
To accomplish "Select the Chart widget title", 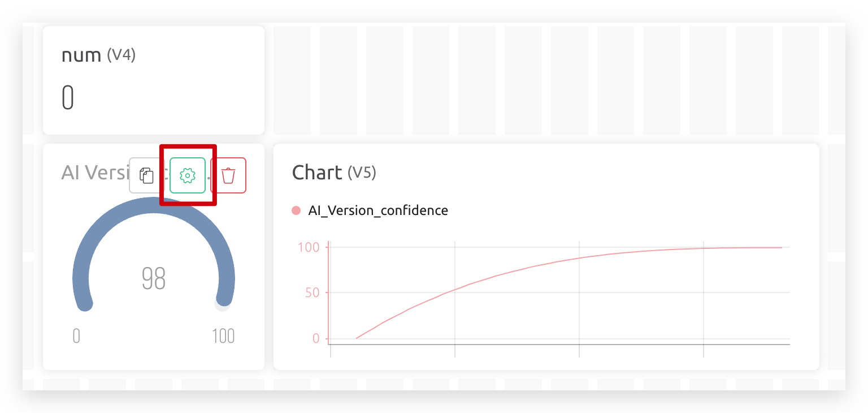I will 317,173.
